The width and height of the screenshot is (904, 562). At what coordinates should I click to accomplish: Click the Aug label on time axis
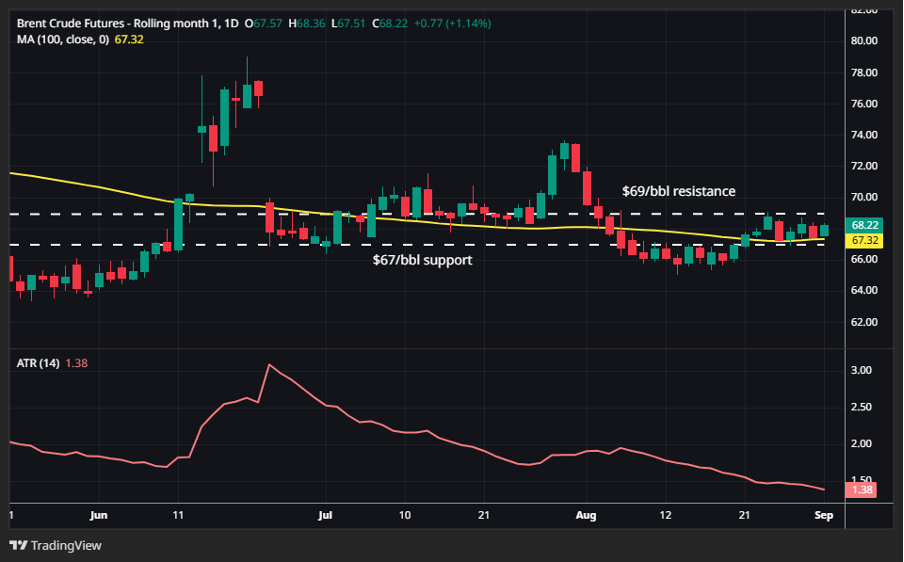[586, 515]
